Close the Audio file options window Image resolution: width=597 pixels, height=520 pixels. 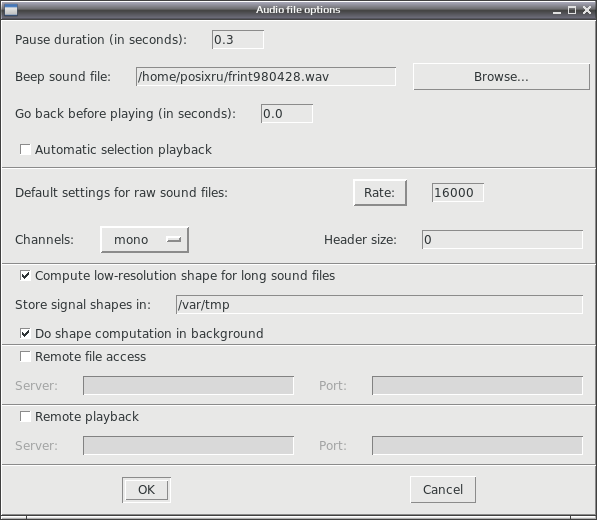[587, 10]
